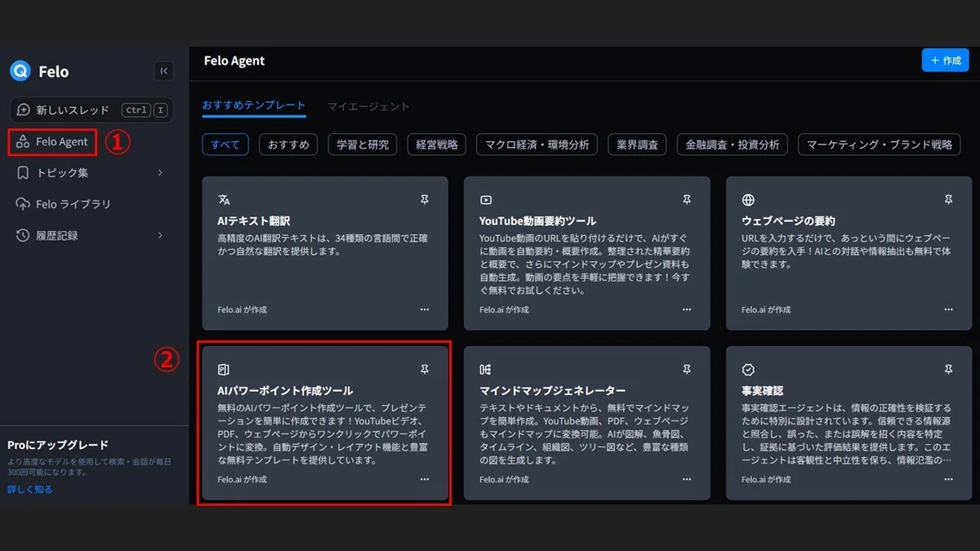
Task: Pin the ウェブページの要約 card
Action: 948,200
